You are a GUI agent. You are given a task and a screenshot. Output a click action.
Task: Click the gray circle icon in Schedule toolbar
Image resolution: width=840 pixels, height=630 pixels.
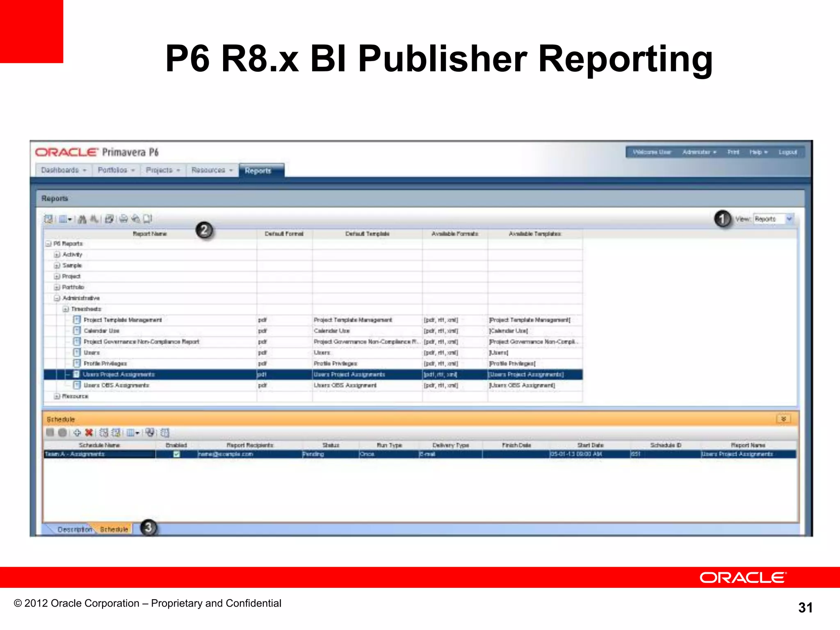point(62,433)
